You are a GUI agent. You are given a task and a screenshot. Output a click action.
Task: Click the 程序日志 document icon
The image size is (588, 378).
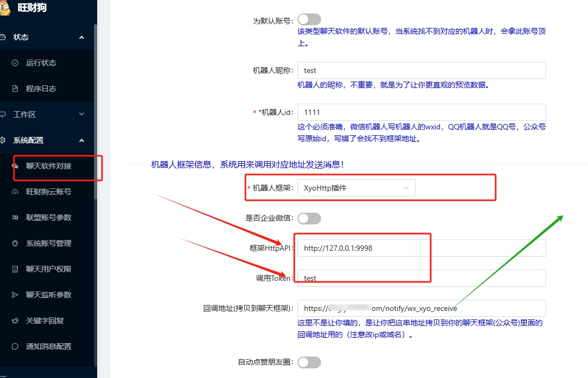pos(15,89)
